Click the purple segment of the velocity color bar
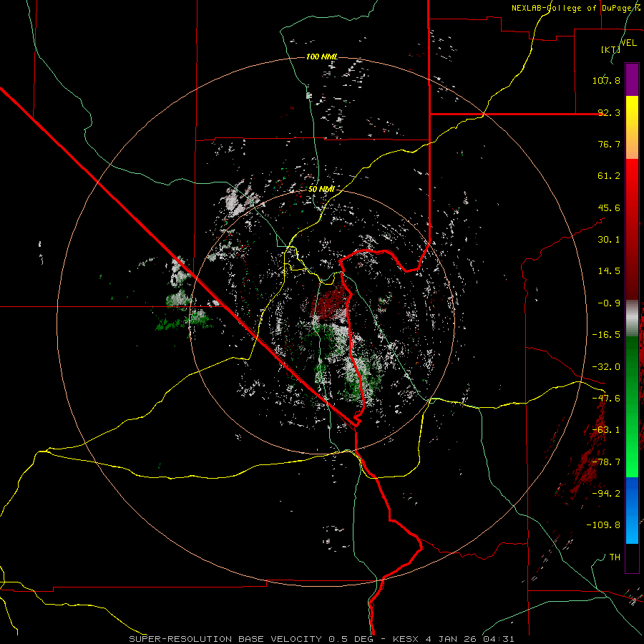644x644 pixels. pyautogui.click(x=632, y=79)
